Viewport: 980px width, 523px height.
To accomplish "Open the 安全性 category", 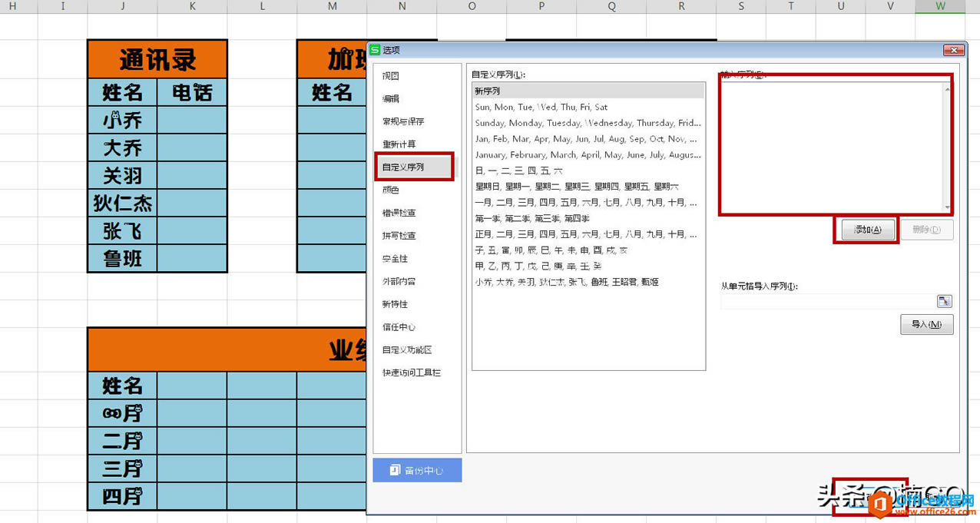I will point(396,259).
